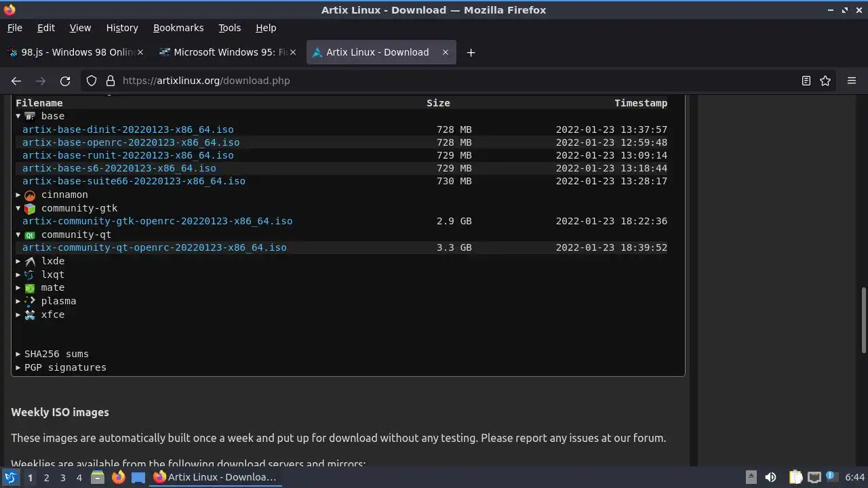This screenshot has height=488, width=868.
Task: Bookmark this page with the star
Action: tap(825, 81)
